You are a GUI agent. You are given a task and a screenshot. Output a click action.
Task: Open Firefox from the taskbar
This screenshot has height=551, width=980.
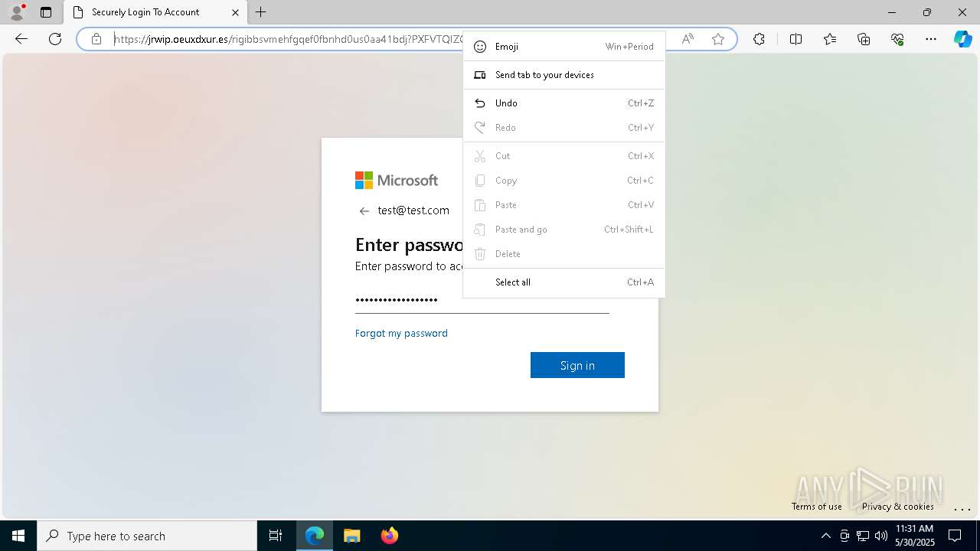389,536
